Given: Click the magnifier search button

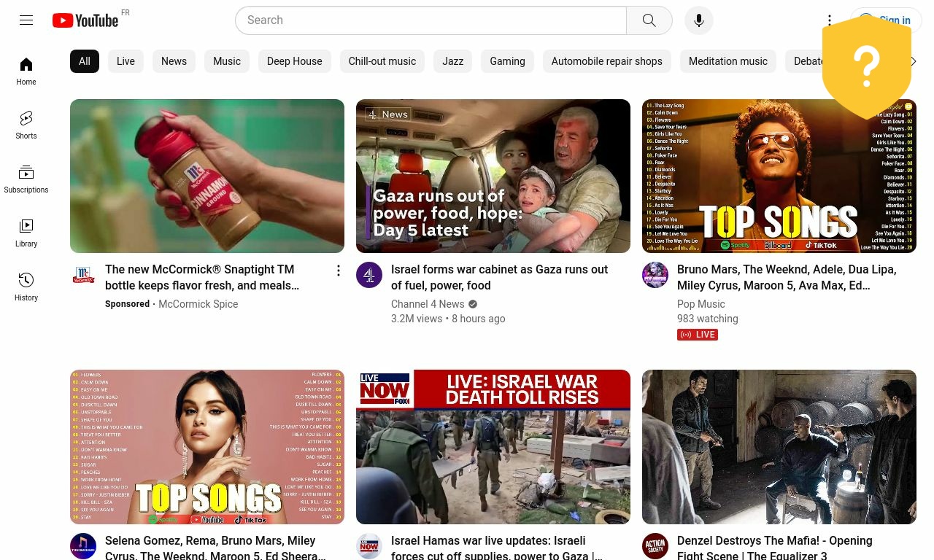Looking at the screenshot, I should click(x=649, y=20).
